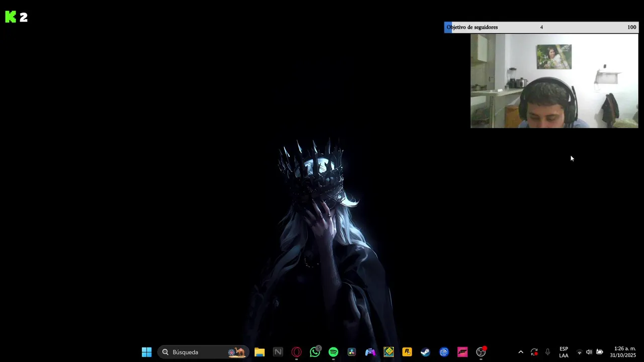
Task: Launch the Forza Horizon taskbar icon
Action: 462,352
